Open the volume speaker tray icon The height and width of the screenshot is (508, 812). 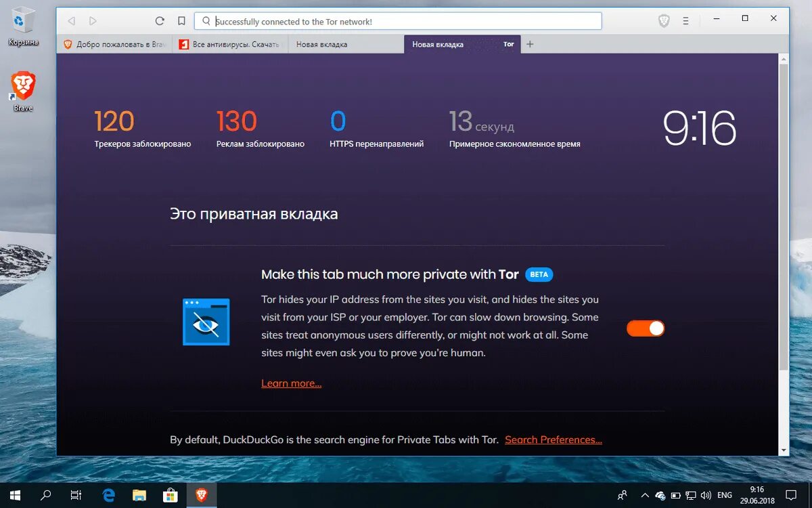pyautogui.click(x=706, y=495)
